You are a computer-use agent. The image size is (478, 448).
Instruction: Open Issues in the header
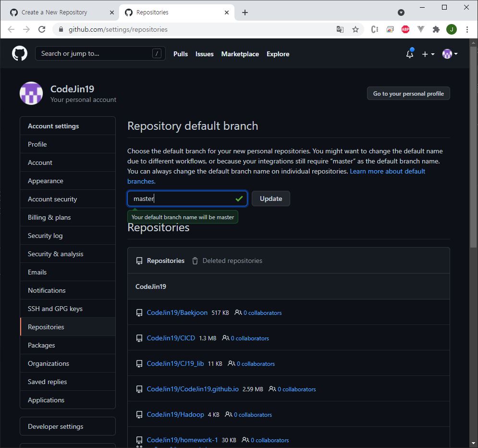tap(204, 54)
